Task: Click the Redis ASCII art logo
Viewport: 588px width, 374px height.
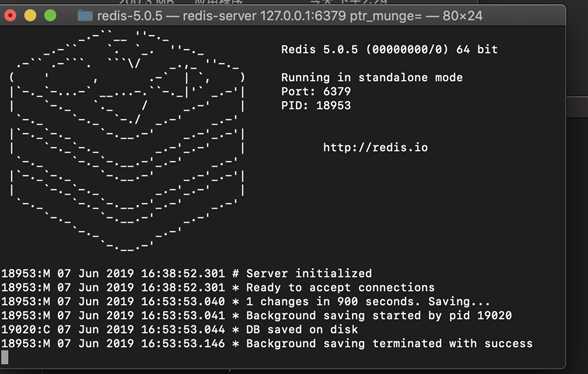Action: 128,141
